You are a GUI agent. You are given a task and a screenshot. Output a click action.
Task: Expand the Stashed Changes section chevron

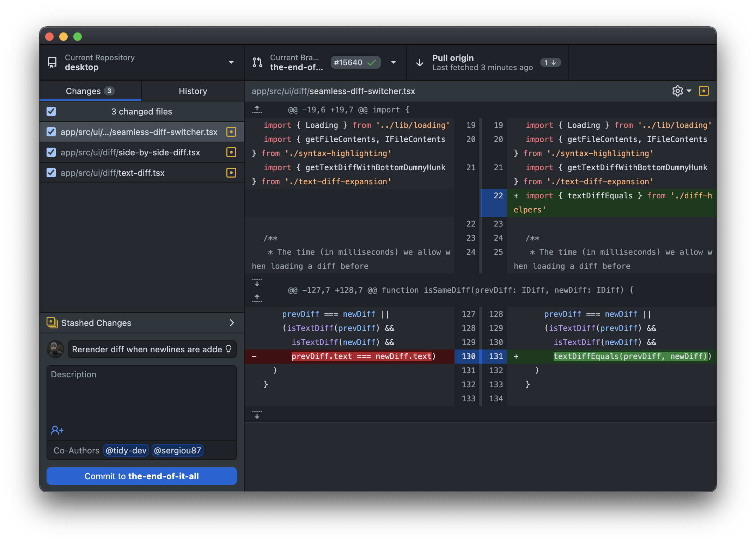point(232,323)
